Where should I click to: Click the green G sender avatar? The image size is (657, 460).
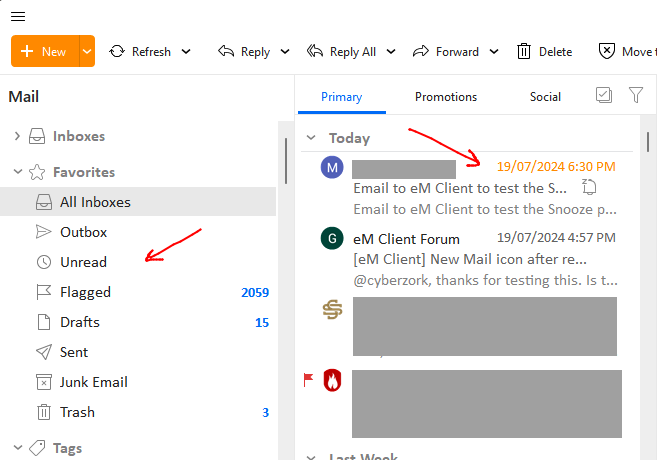(332, 238)
